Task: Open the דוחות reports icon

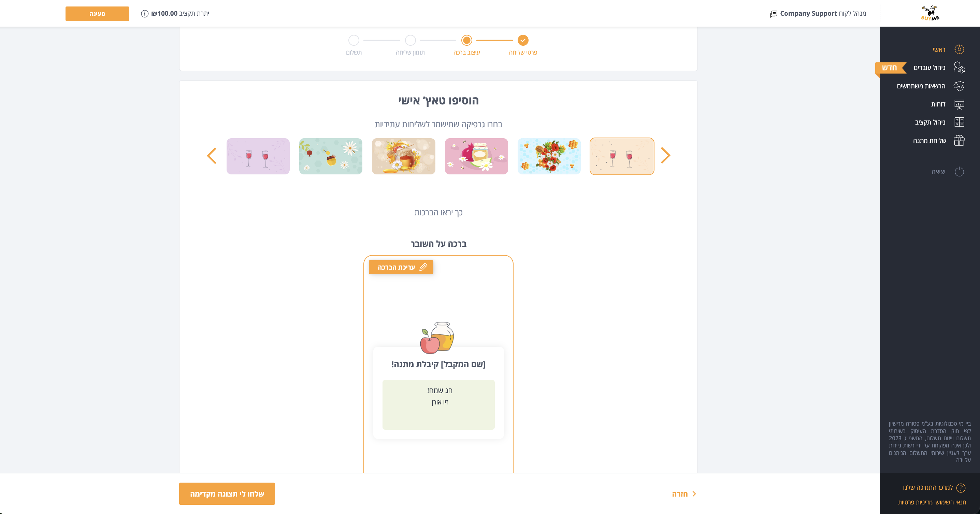Action: point(959,104)
